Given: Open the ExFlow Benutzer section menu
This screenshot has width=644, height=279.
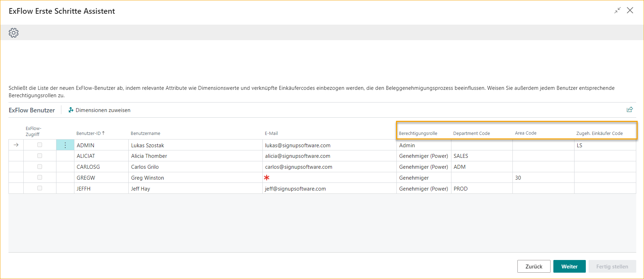Looking at the screenshot, I should click(32, 110).
